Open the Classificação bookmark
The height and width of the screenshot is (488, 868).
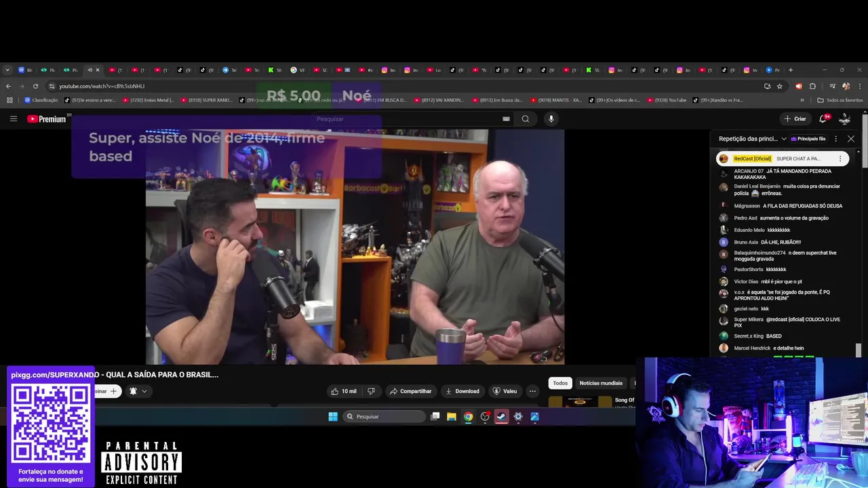click(x=41, y=100)
